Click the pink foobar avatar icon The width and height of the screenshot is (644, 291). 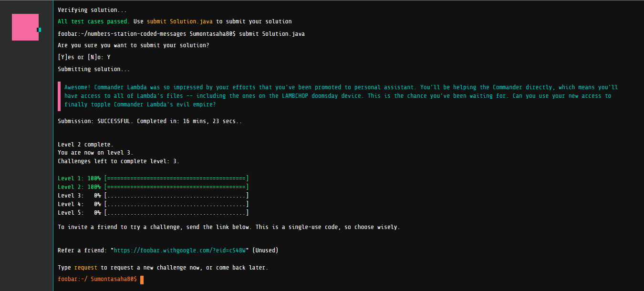pos(25,27)
